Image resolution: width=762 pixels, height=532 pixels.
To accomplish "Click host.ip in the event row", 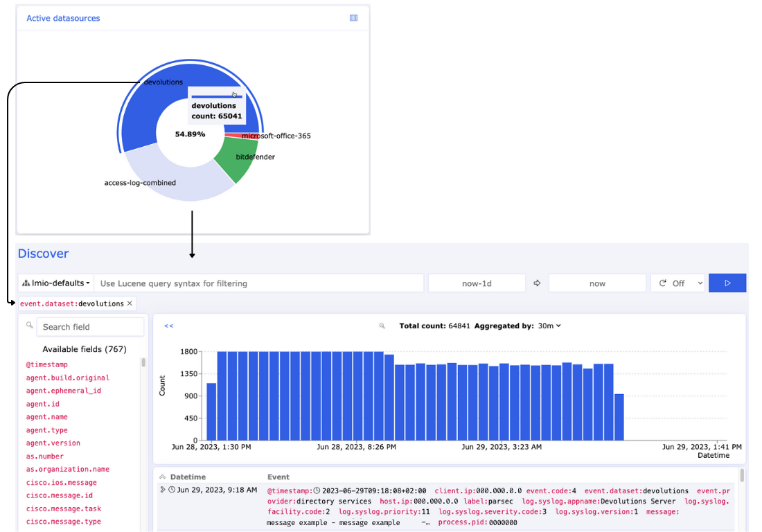I will tap(419, 502).
